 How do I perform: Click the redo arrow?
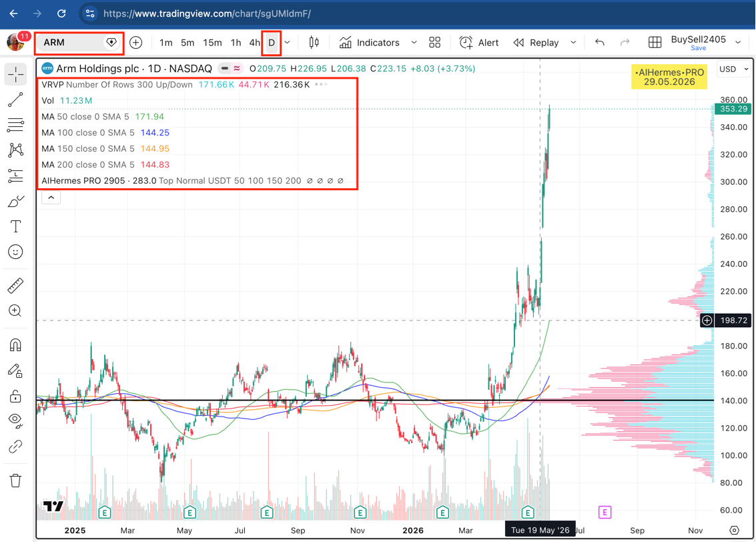pos(625,43)
